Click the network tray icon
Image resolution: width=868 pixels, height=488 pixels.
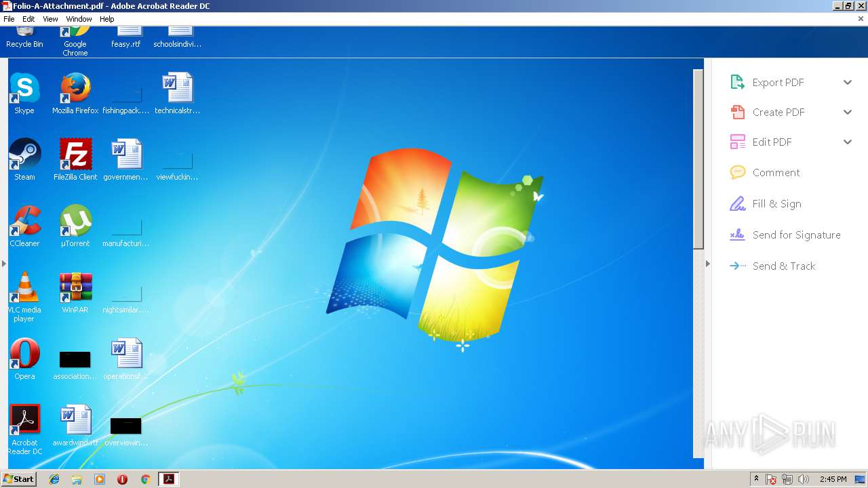787,479
